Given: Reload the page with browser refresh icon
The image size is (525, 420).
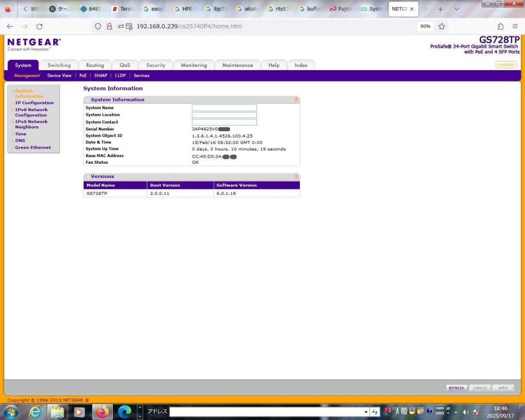Looking at the screenshot, I should pyautogui.click(x=39, y=26).
